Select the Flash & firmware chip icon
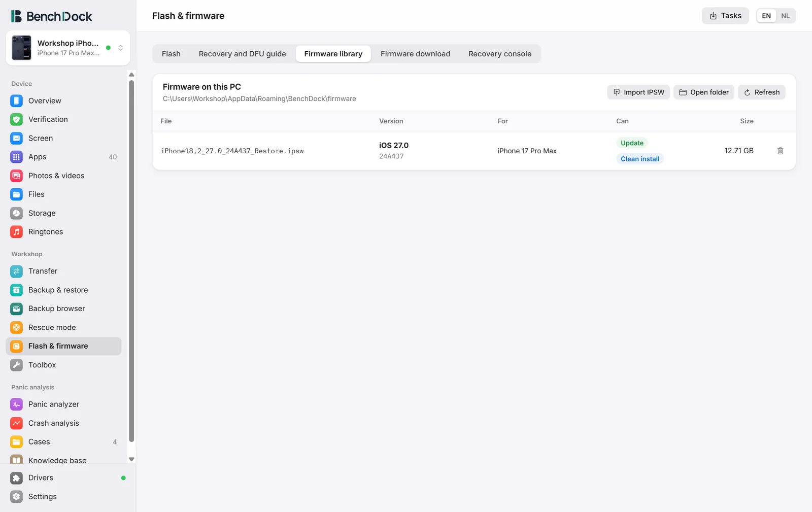Image resolution: width=812 pixels, height=512 pixels. 16,346
